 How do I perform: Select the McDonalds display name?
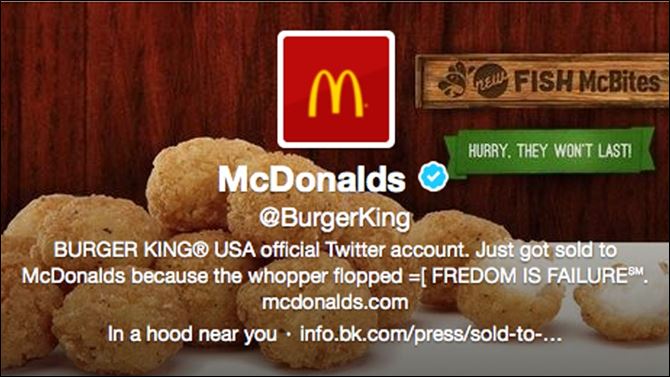pos(311,179)
